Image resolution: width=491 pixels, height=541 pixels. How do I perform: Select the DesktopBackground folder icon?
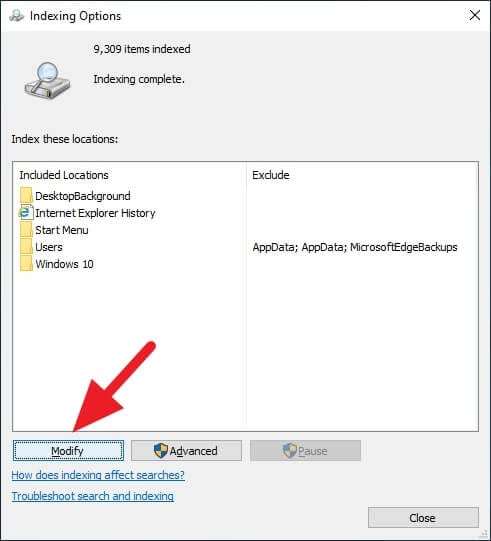tap(26, 196)
